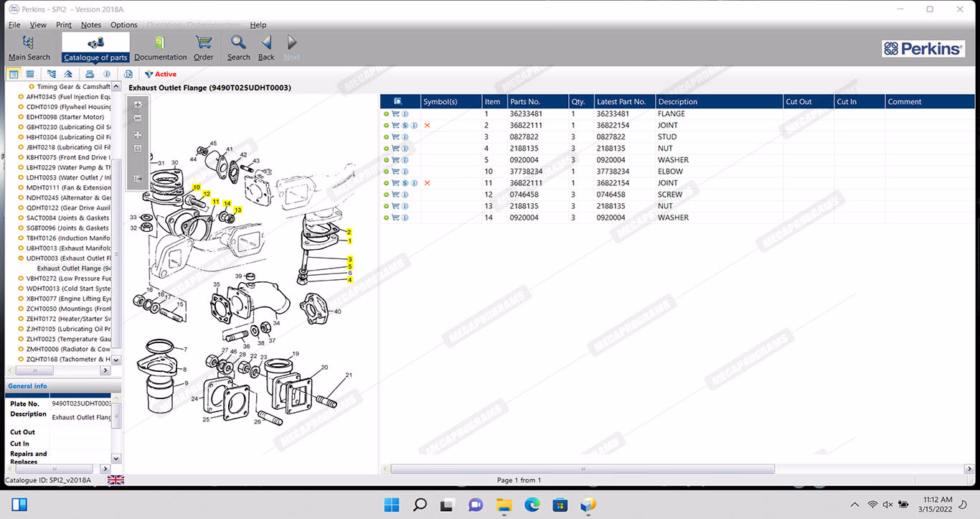Viewport: 980px width, 519px height.
Task: Click the export document icon in secondary toolbar
Action: (x=128, y=74)
